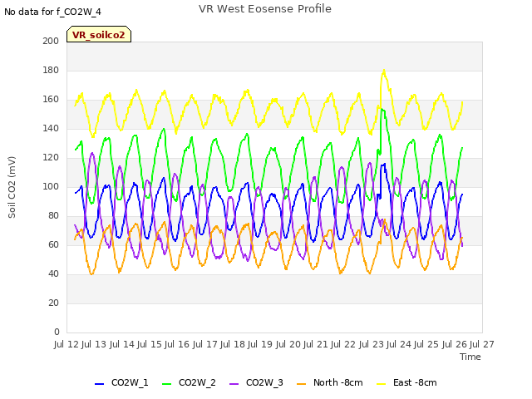Screen dimensions: 532x399
Task: Click the Jul 13 x-axis tick label
Action: click(x=94, y=344)
